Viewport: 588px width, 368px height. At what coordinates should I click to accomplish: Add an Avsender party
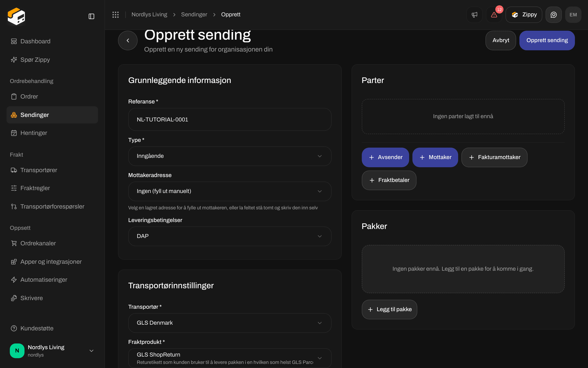pyautogui.click(x=385, y=157)
